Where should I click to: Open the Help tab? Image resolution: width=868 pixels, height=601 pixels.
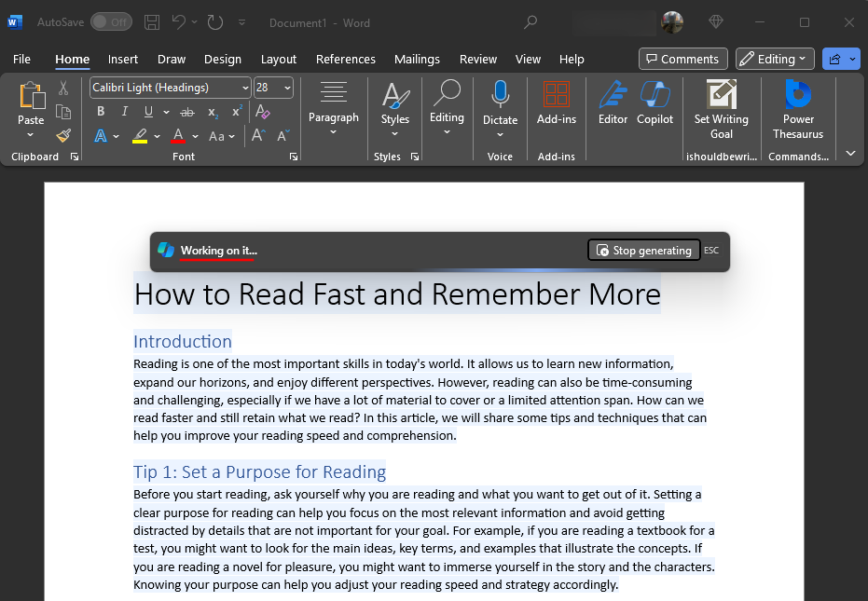(x=572, y=60)
